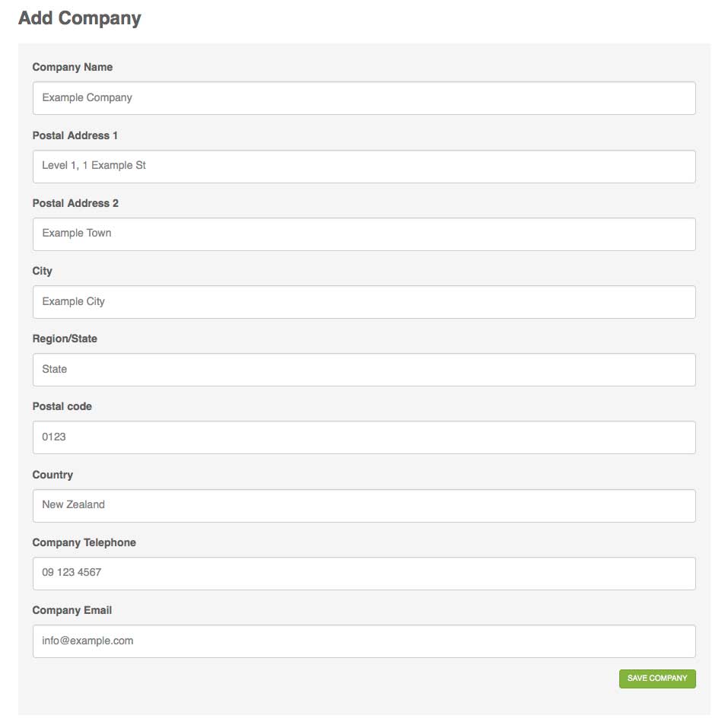
Task: Click the Add Company page heading
Action: click(79, 18)
